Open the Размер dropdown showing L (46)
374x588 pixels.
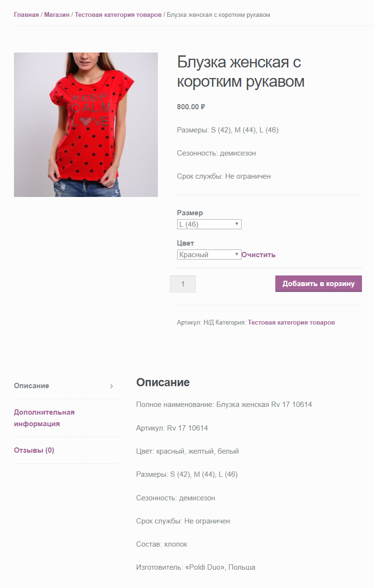209,224
